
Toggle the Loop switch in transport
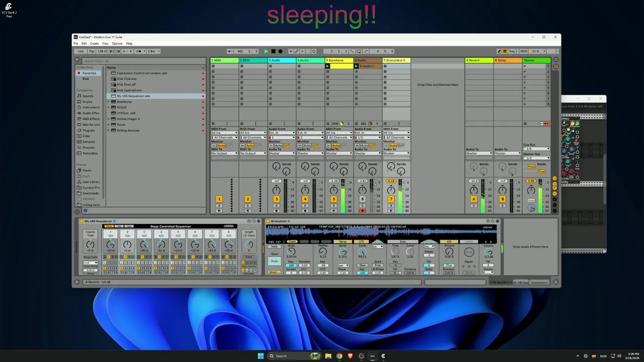tap(358, 51)
